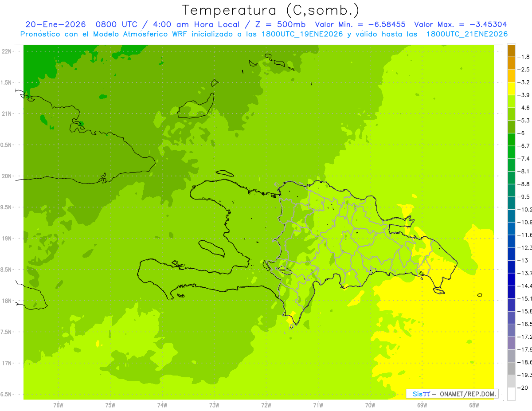Image resolution: width=532 pixels, height=411 pixels.
Task: Click the '68W' longitude axis label
Action: click(x=474, y=405)
